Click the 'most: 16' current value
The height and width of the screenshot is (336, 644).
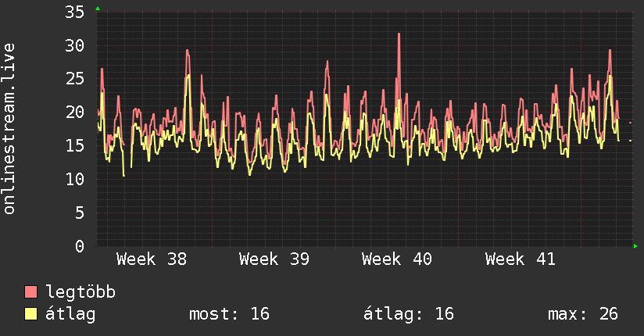coord(229,314)
